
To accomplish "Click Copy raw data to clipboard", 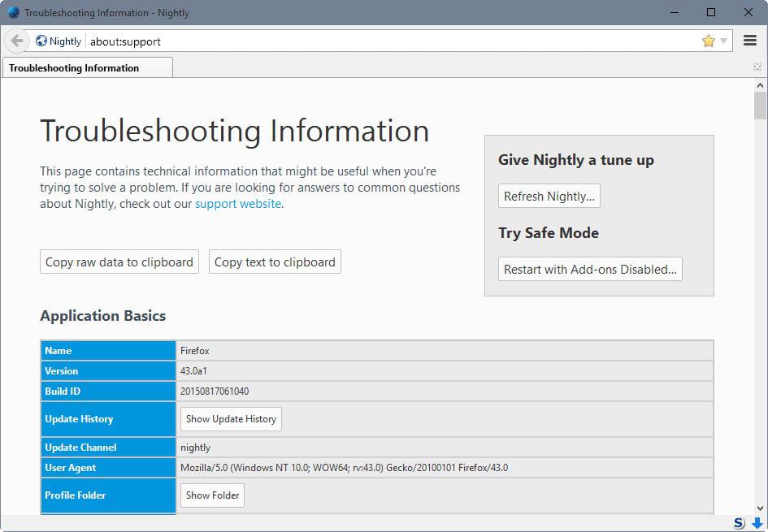I will [x=119, y=262].
